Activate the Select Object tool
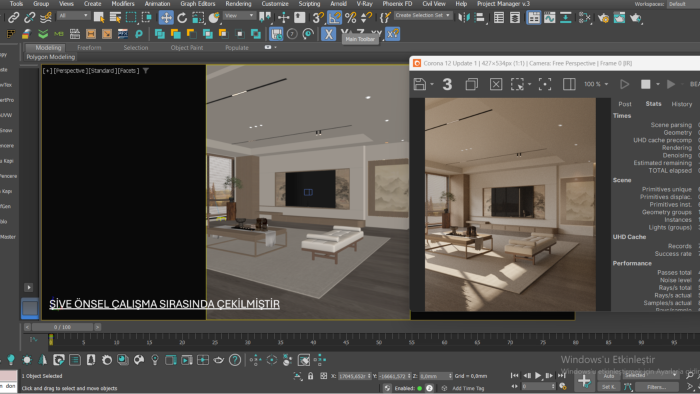 click(x=99, y=18)
